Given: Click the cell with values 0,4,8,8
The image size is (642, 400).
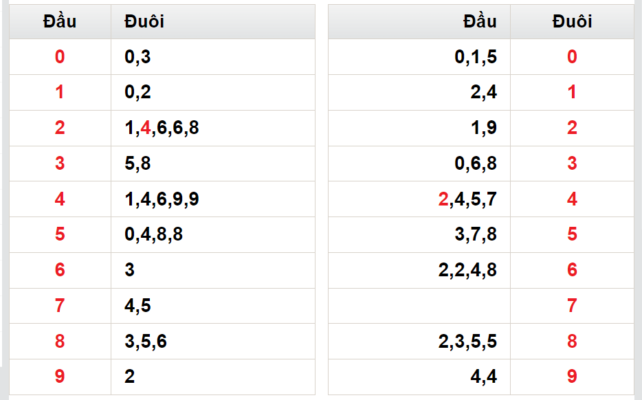Looking at the screenshot, I should pyautogui.click(x=213, y=234).
